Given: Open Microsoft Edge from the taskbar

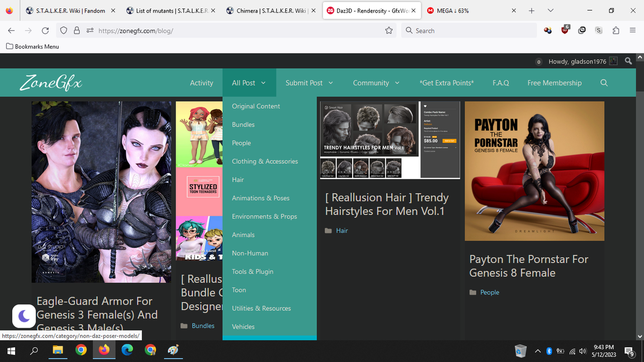Looking at the screenshot, I should coord(127,350).
